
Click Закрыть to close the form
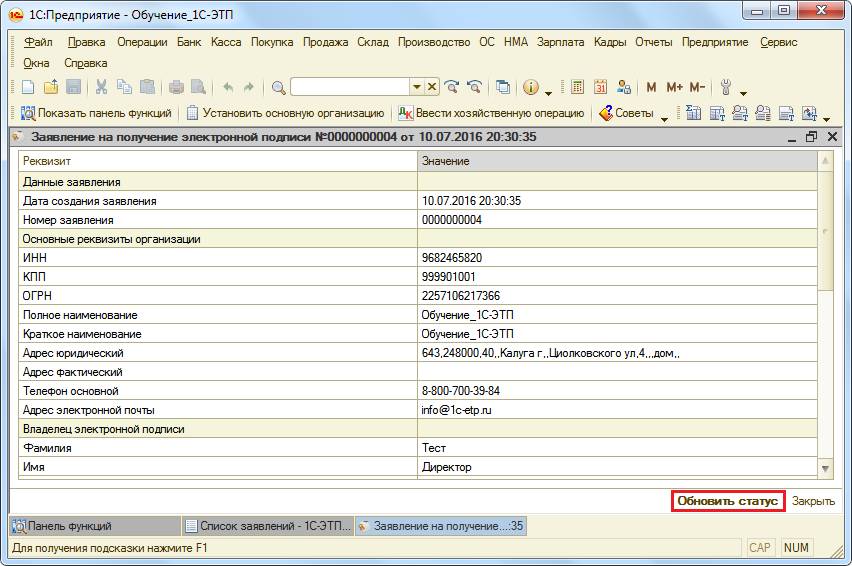[813, 501]
